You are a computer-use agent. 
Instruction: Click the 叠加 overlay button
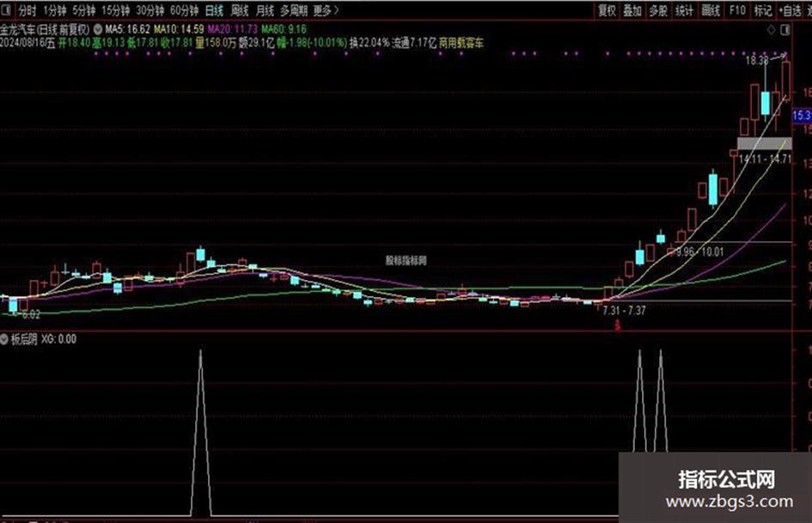632,10
